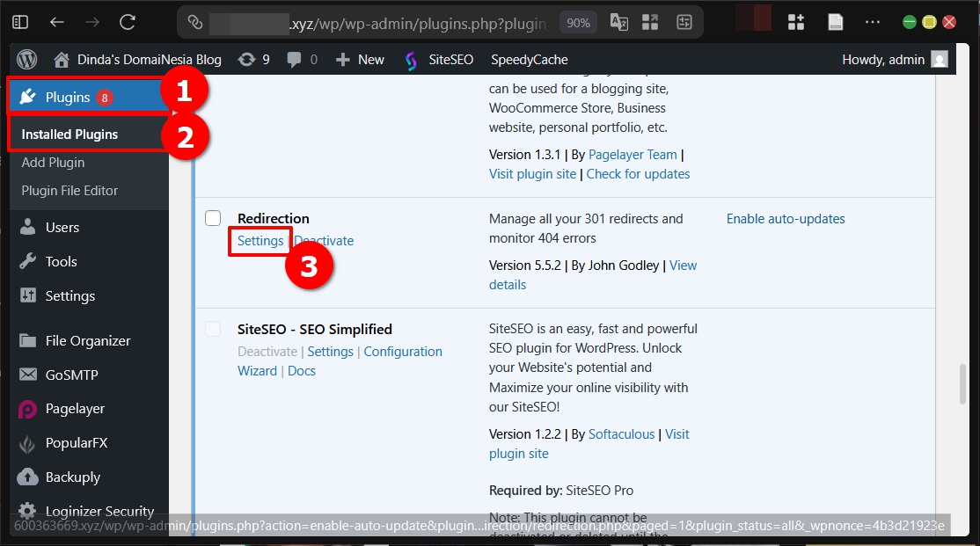The width and height of the screenshot is (980, 546).
Task: Check the Redirection plugin checkbox
Action: pos(212,218)
